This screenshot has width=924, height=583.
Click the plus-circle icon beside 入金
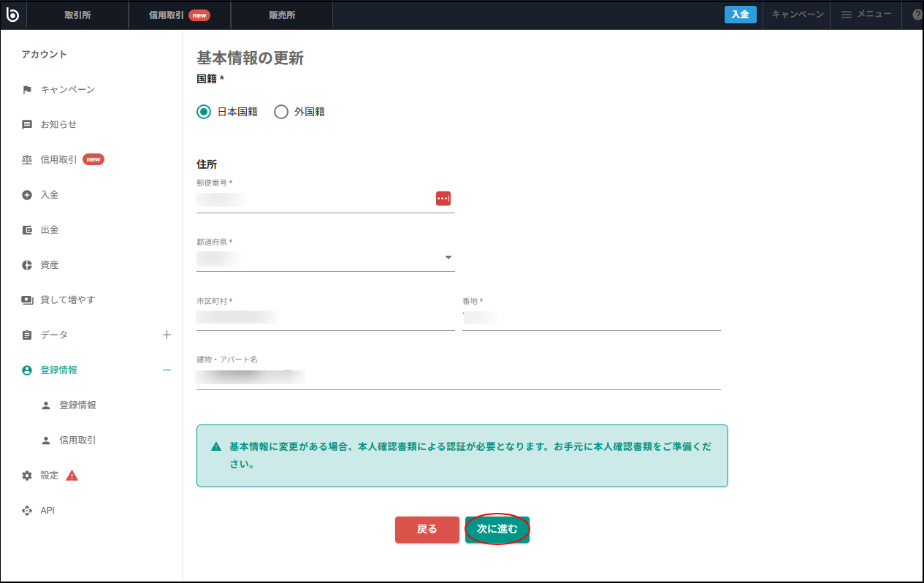(27, 195)
